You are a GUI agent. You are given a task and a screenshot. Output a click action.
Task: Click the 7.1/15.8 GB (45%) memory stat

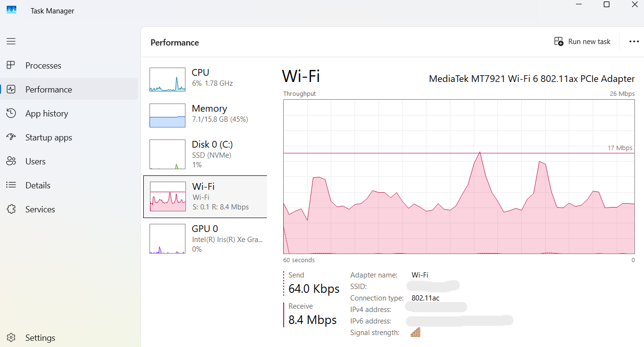click(x=220, y=119)
